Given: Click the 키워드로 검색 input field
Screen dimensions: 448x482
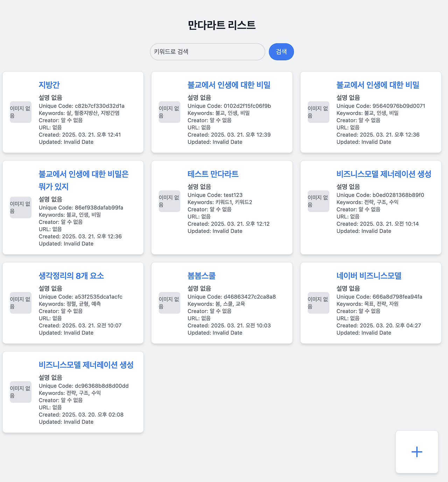Looking at the screenshot, I should pos(207,51).
